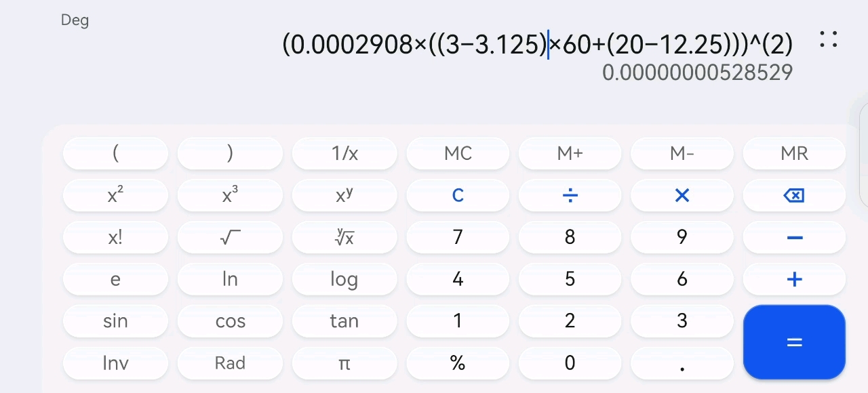
Task: Toggle inverse functions with Inv key
Action: [115, 363]
